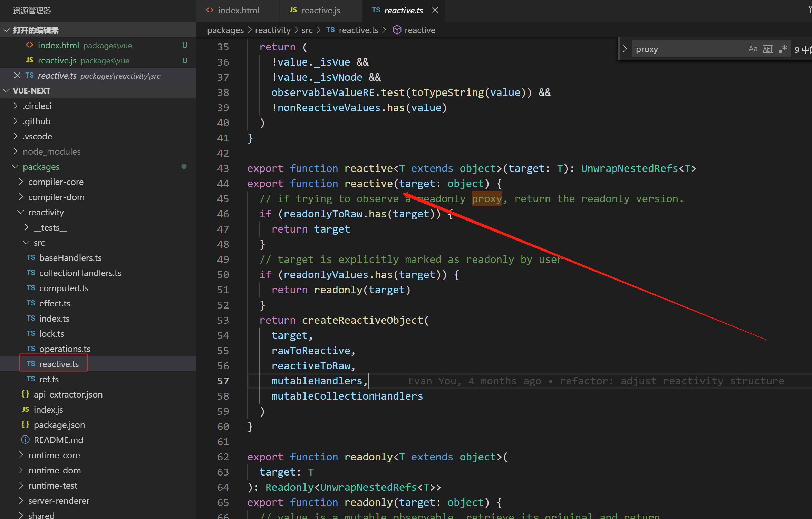Click the highlighted proxy match on line 45
Screen dimensions: 812x519
pyautogui.click(x=487, y=199)
